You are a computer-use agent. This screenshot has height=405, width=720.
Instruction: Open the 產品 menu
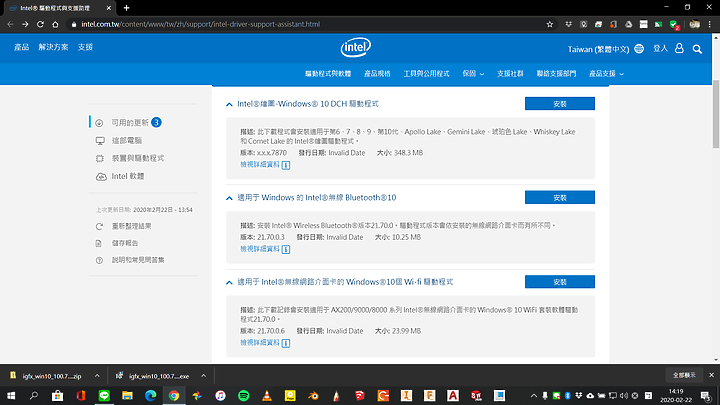click(22, 47)
